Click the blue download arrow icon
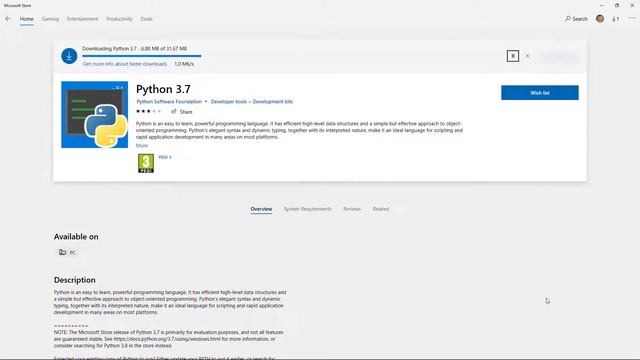The width and height of the screenshot is (640, 360). pyautogui.click(x=69, y=56)
